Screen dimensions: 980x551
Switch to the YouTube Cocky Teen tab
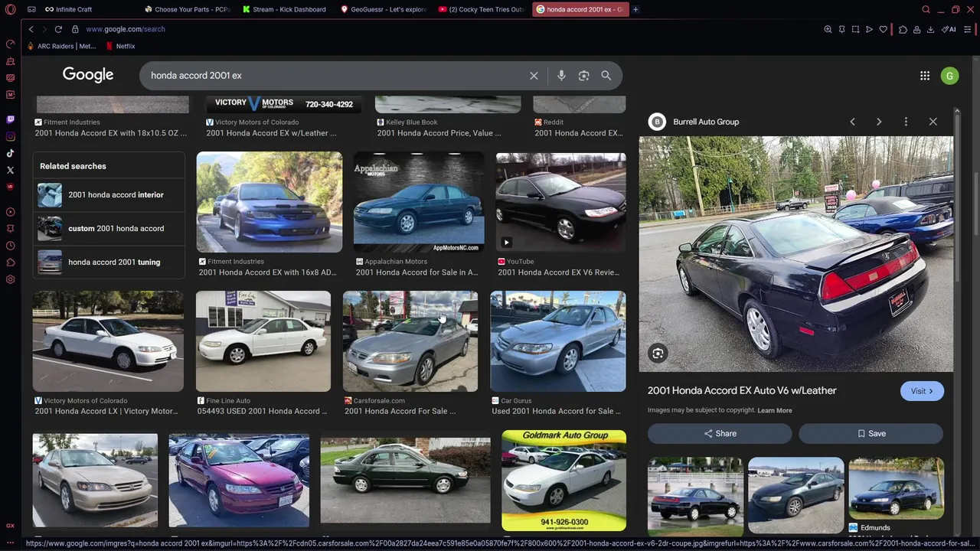(481, 9)
